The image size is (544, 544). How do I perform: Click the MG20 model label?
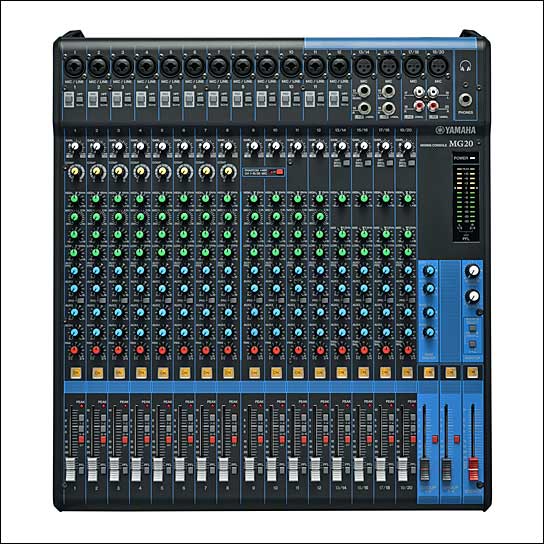click(x=461, y=143)
